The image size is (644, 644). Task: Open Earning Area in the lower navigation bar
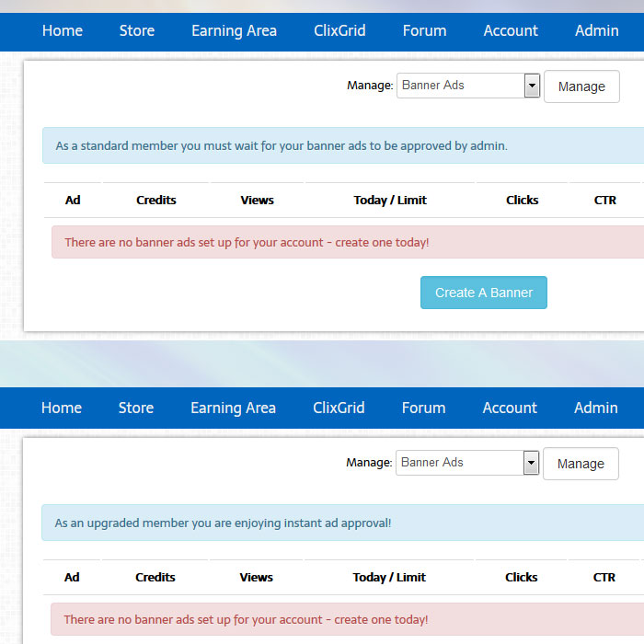[x=234, y=408]
